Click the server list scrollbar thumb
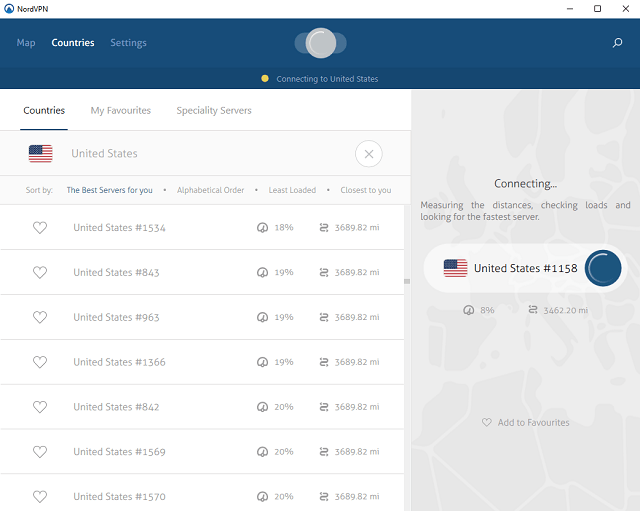 click(407, 281)
